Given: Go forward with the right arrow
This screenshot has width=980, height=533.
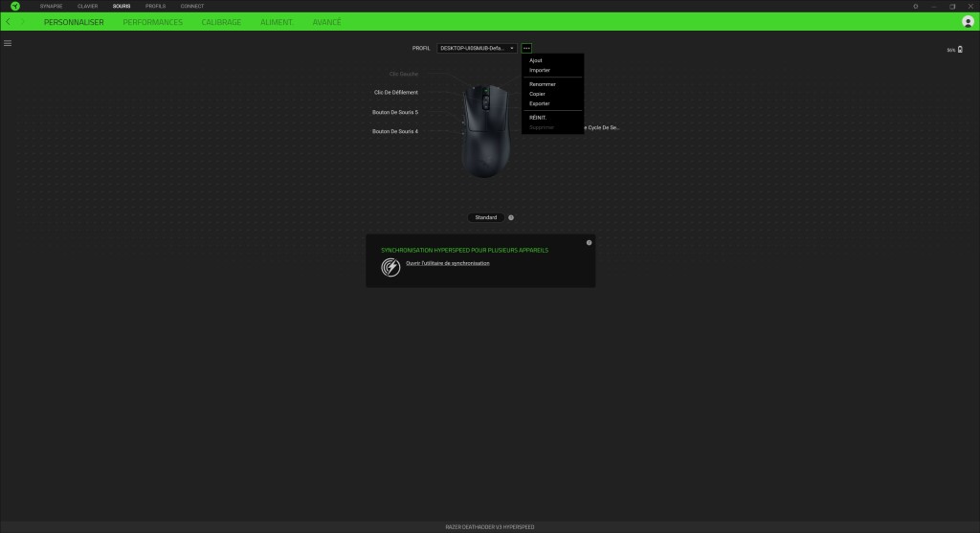Looking at the screenshot, I should (x=23, y=22).
